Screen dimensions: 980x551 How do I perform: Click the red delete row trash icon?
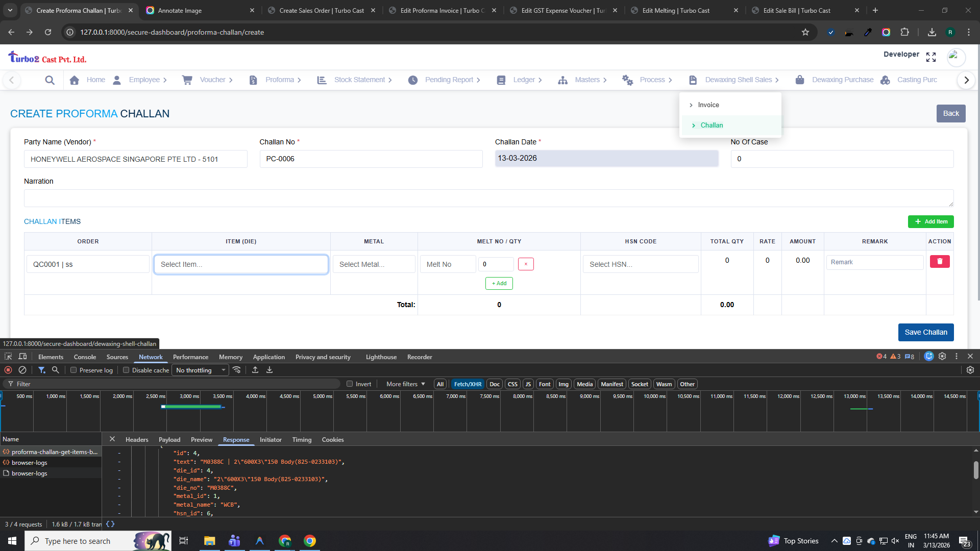[x=940, y=262]
